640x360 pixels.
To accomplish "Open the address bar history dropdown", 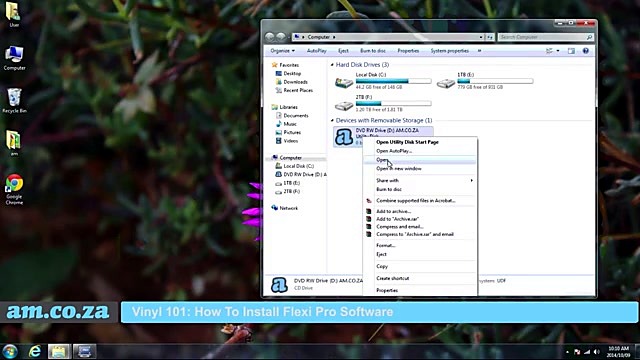I will [x=481, y=37].
